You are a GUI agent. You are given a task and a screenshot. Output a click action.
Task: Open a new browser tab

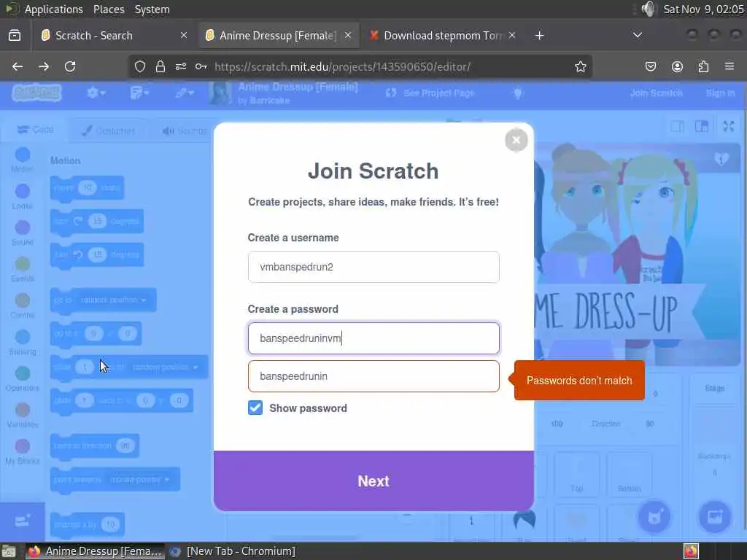click(539, 35)
